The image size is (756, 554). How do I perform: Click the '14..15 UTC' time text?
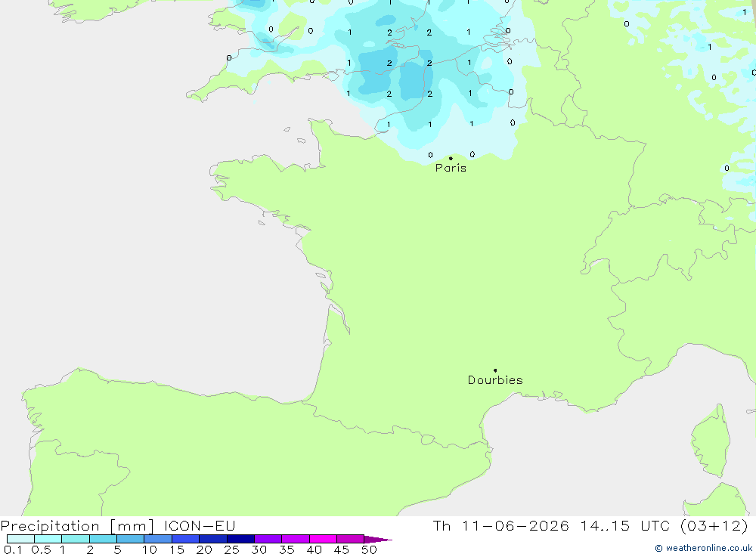(x=625, y=525)
